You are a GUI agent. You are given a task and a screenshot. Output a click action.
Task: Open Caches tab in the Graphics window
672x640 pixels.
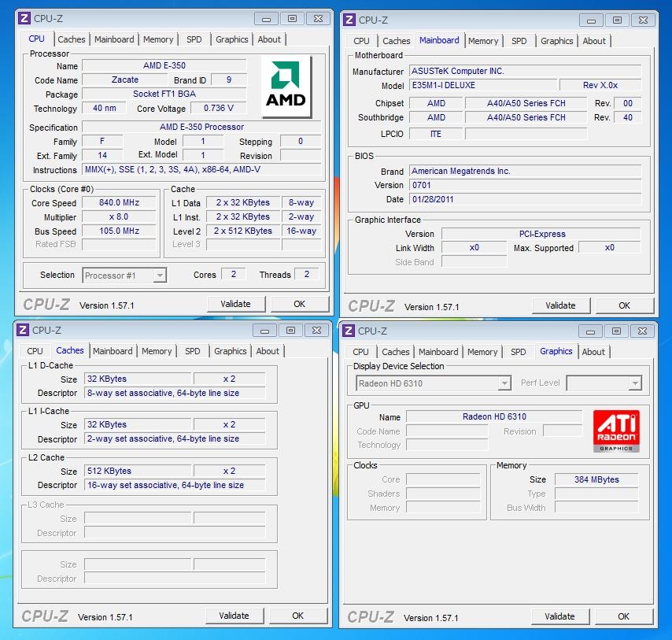pyautogui.click(x=396, y=352)
